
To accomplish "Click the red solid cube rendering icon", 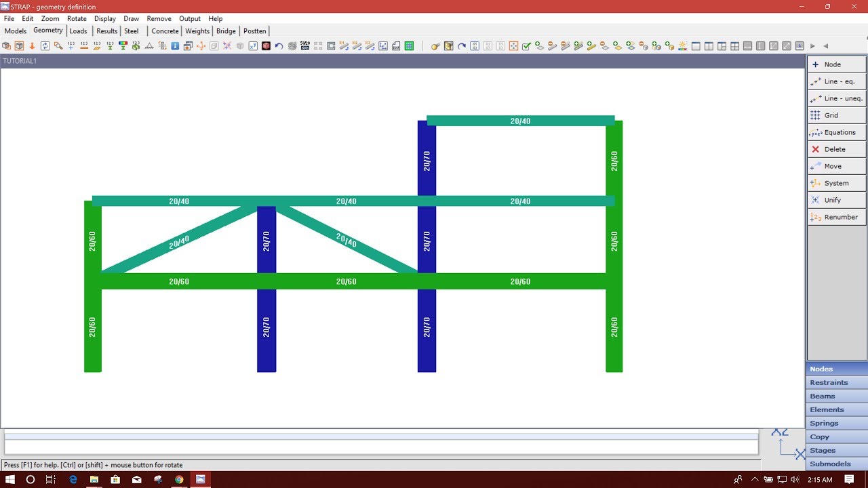I will click(265, 45).
